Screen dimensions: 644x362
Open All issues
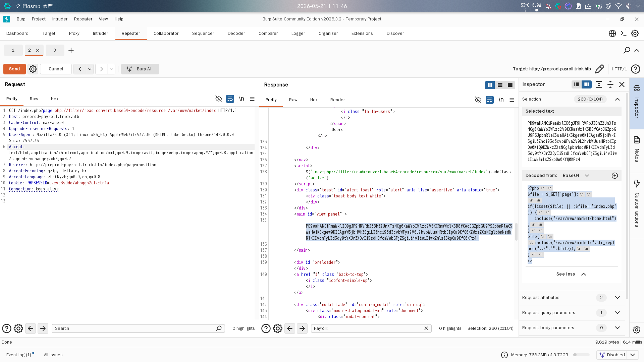[53, 355]
